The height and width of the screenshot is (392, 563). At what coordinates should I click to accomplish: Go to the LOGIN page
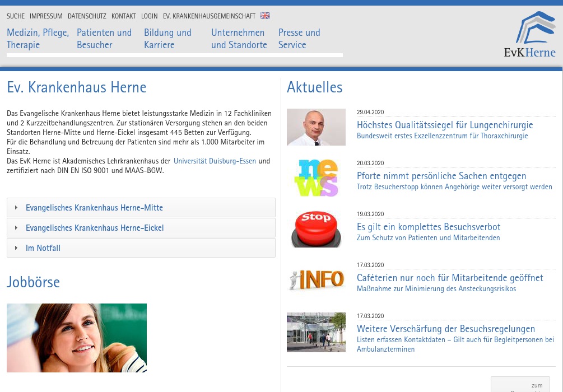[x=149, y=16]
